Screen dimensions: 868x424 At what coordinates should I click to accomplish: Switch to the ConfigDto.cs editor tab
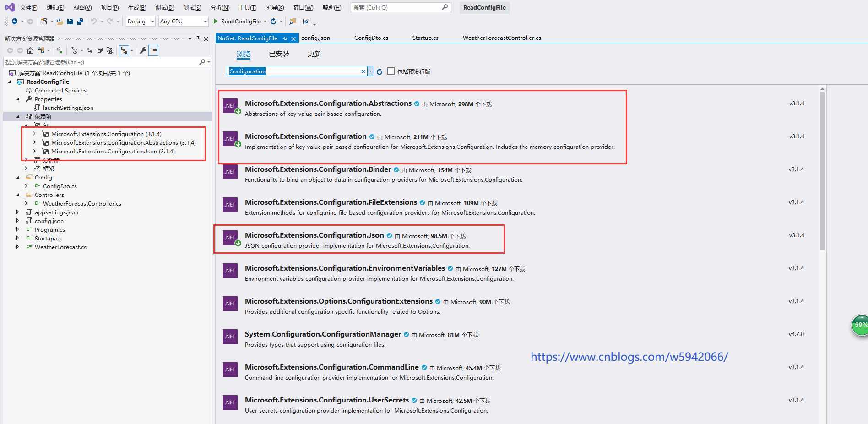point(371,38)
